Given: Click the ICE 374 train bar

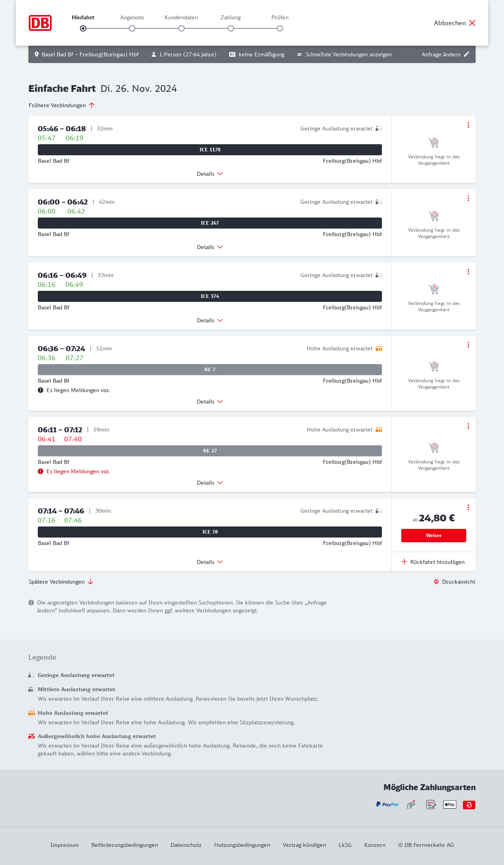Looking at the screenshot, I should (210, 296).
